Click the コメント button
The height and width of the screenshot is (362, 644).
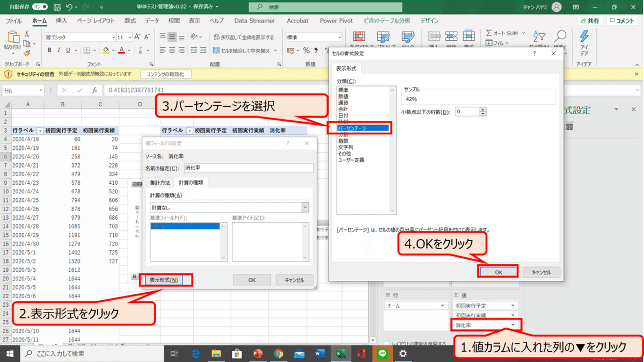[622, 21]
